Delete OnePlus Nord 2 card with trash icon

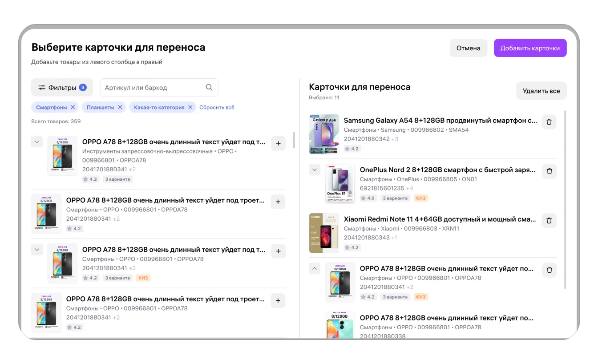pyautogui.click(x=549, y=171)
